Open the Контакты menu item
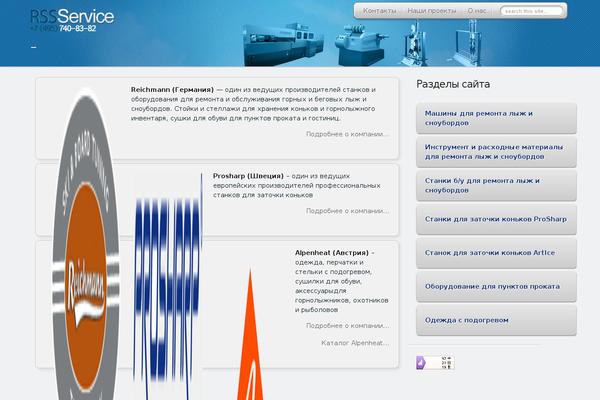This screenshot has width=600, height=400. tap(379, 11)
